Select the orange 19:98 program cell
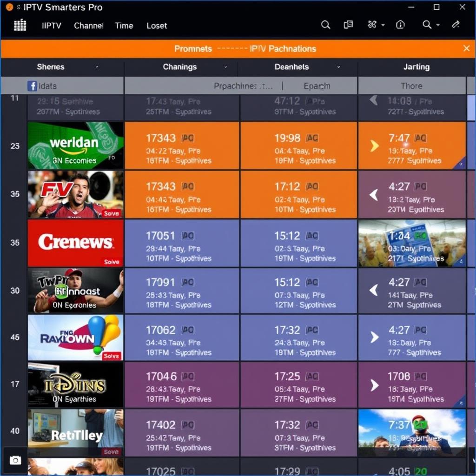The image size is (476, 476). (x=299, y=145)
